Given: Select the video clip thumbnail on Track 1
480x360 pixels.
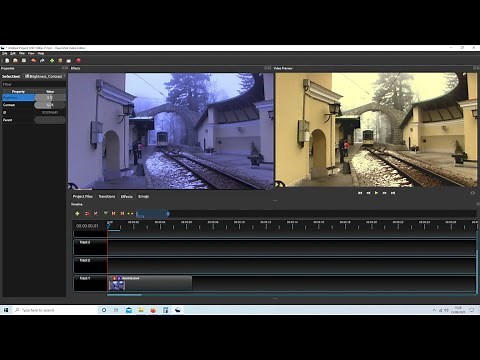Looking at the screenshot, I should point(117,285).
